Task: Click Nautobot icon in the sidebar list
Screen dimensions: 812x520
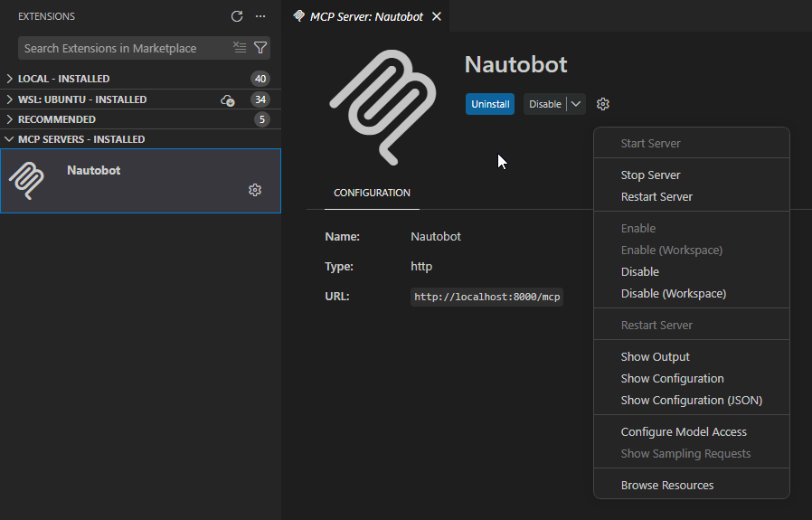Action: pyautogui.click(x=26, y=181)
